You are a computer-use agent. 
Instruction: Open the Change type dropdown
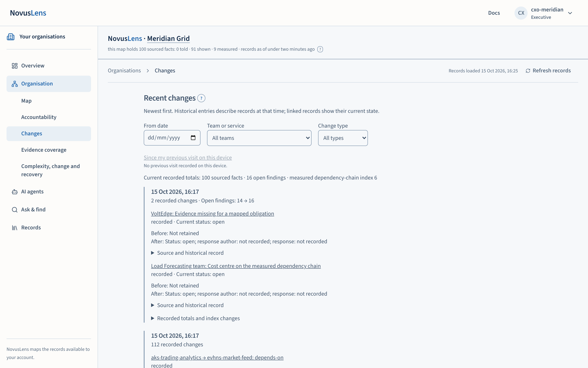coord(343,138)
